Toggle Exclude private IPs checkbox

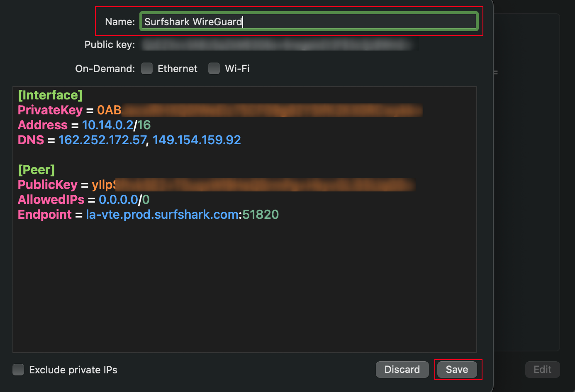pyautogui.click(x=18, y=370)
